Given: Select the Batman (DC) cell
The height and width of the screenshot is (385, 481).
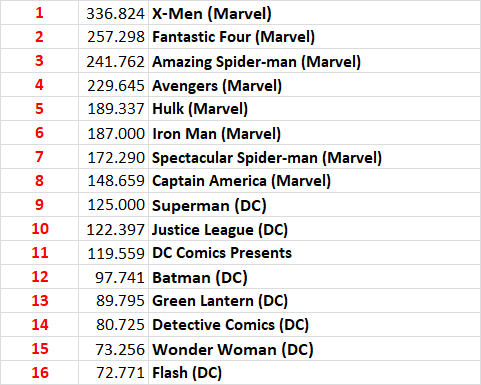Looking at the screenshot, I should [314, 277].
